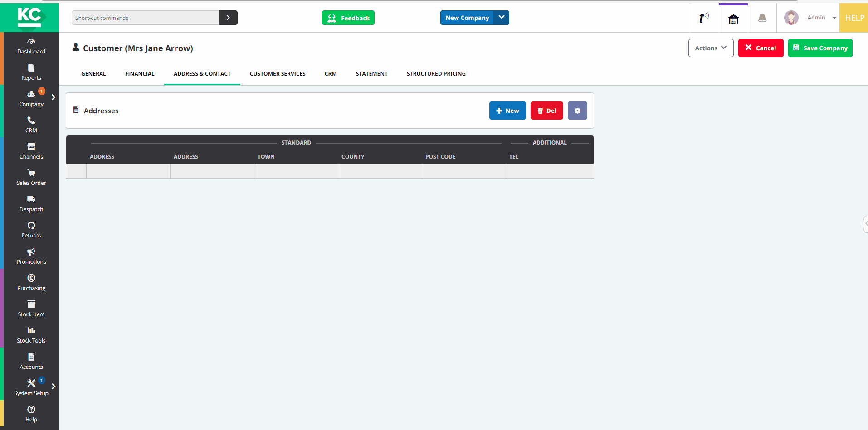868x430 pixels.
Task: Open the Actions dropdown
Action: [710, 48]
